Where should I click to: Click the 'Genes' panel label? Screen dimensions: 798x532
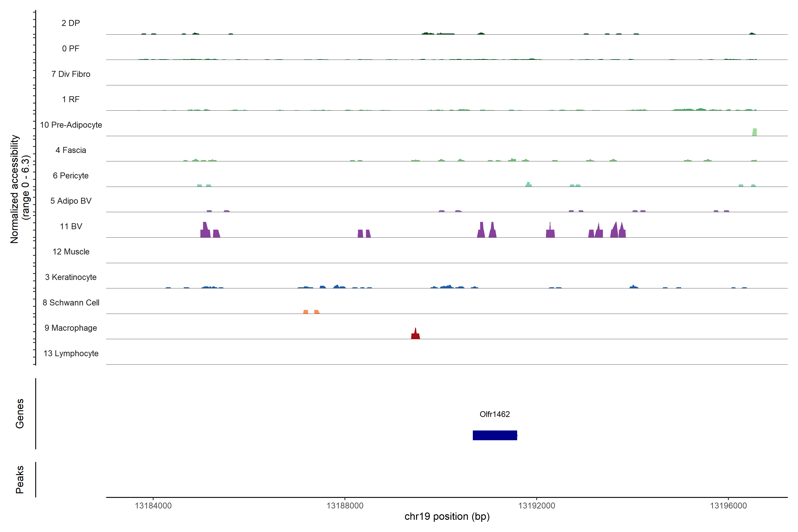pos(20,414)
